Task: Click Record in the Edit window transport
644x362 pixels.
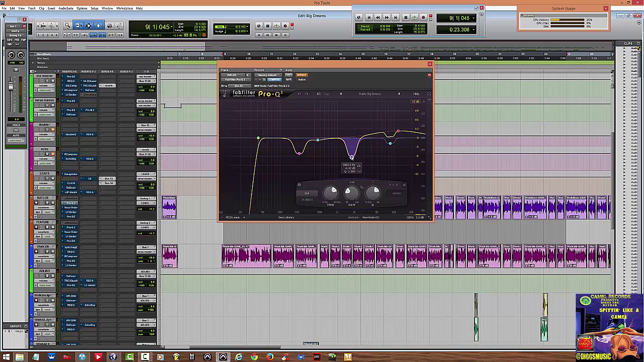Action: 285,26
